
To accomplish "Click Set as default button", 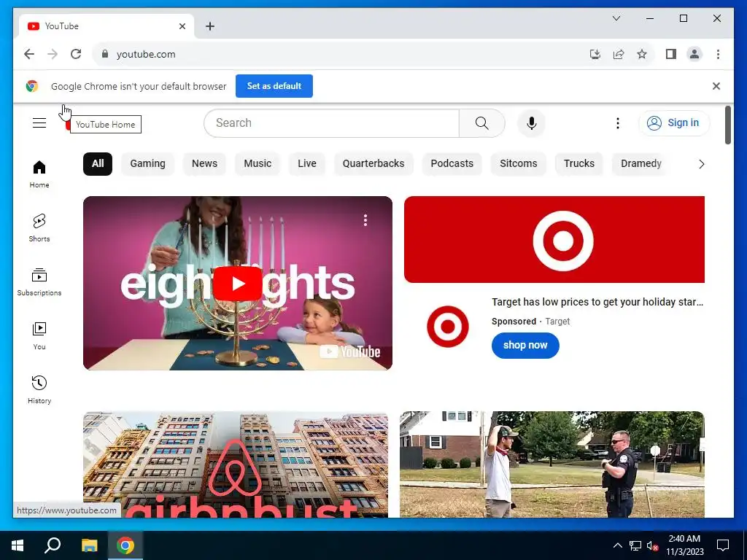I will tap(274, 86).
